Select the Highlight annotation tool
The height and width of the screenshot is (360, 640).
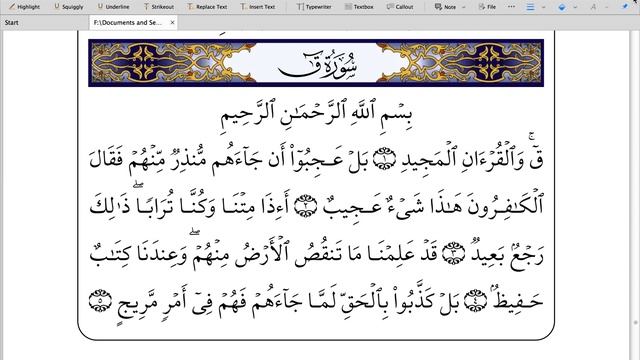coord(25,7)
